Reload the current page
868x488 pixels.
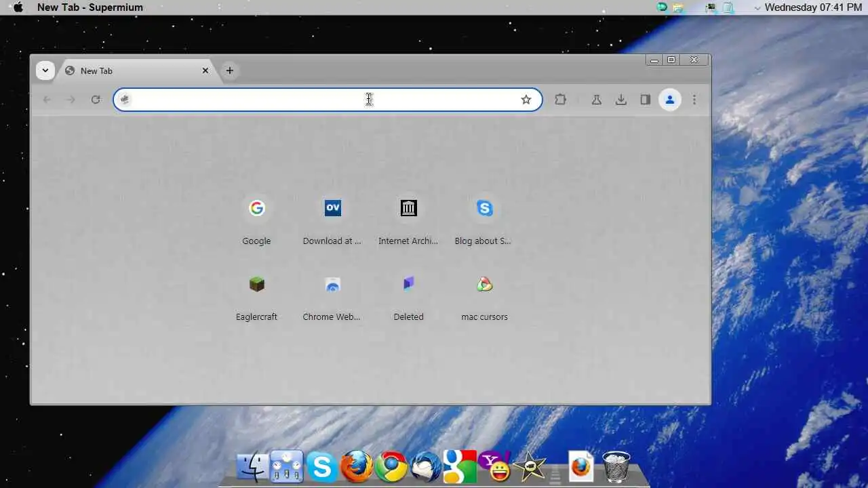click(96, 100)
